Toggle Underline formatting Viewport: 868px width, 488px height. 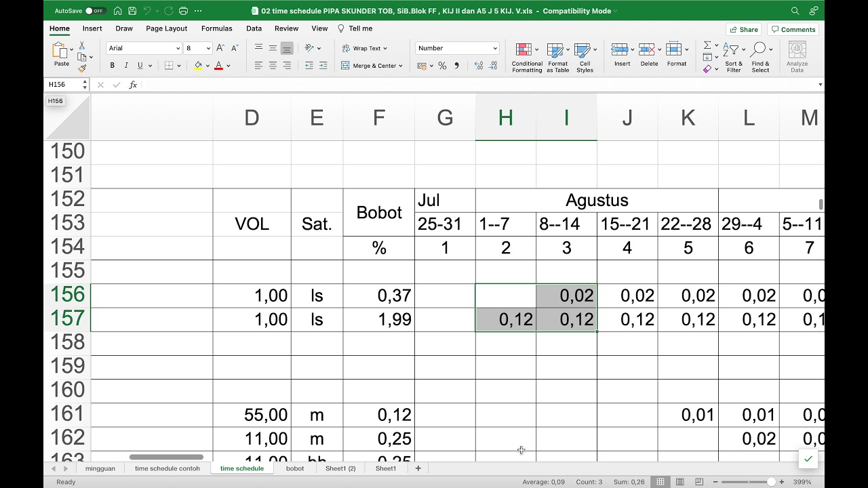pos(140,66)
